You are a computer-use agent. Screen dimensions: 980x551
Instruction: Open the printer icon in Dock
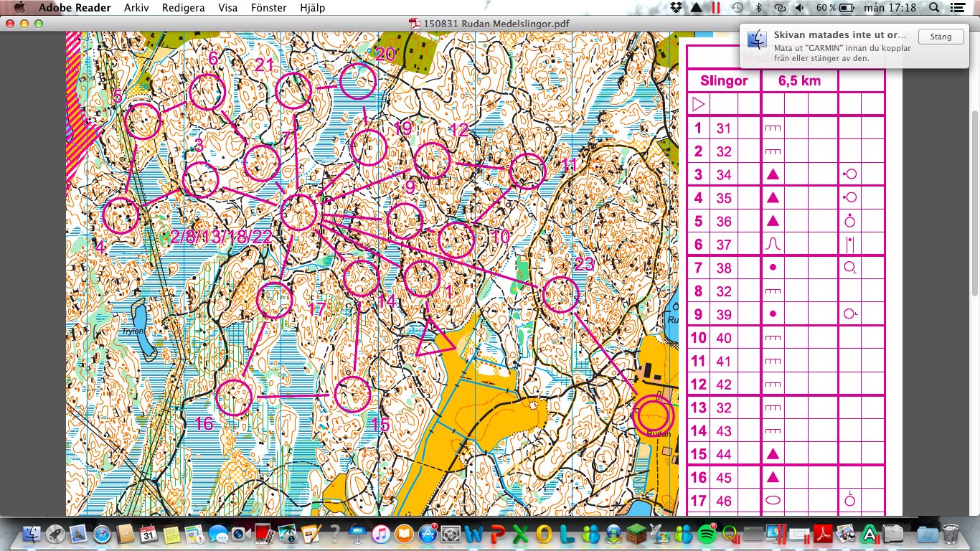coord(892,534)
